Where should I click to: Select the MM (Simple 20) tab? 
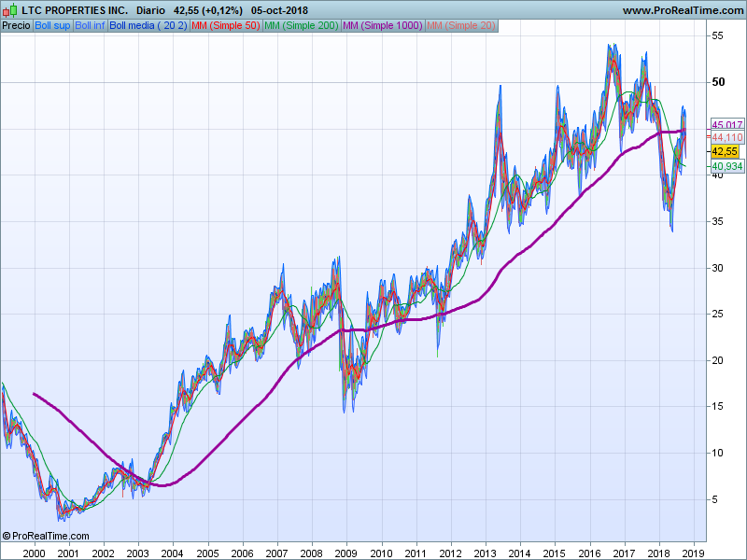pyautogui.click(x=461, y=26)
